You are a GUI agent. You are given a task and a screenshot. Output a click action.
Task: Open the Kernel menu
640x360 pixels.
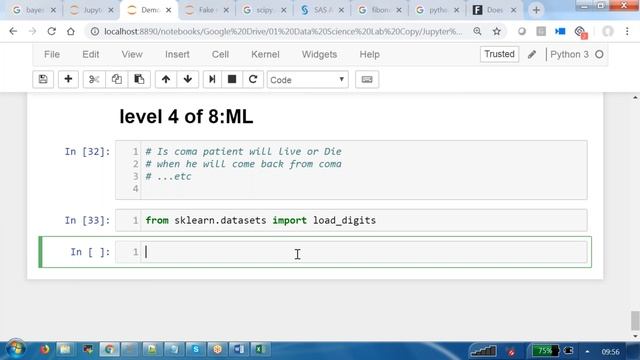pos(265,54)
